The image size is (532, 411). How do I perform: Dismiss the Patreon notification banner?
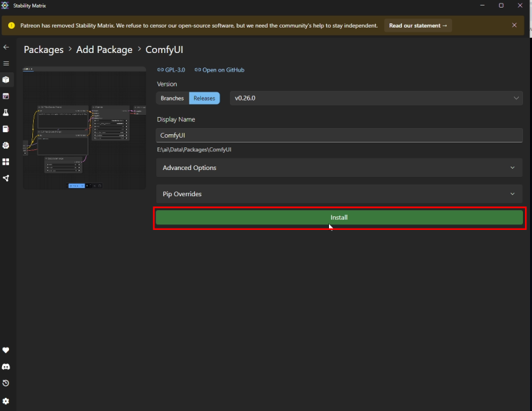(x=514, y=25)
